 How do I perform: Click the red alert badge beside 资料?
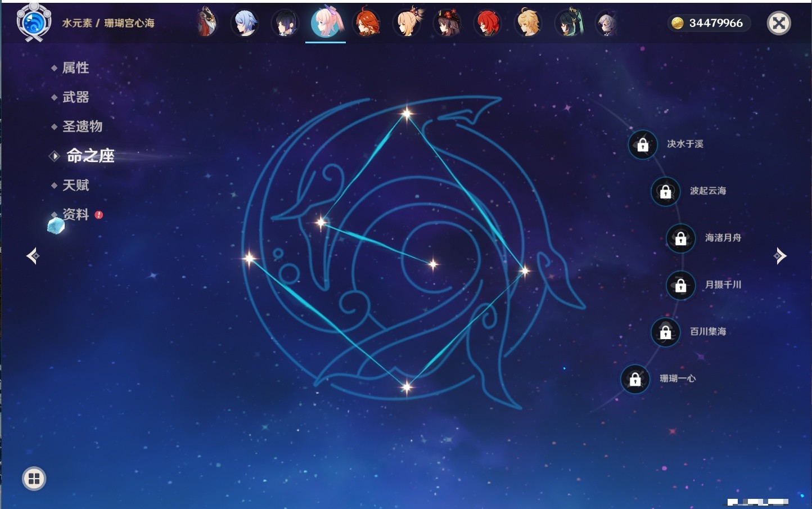coord(99,215)
